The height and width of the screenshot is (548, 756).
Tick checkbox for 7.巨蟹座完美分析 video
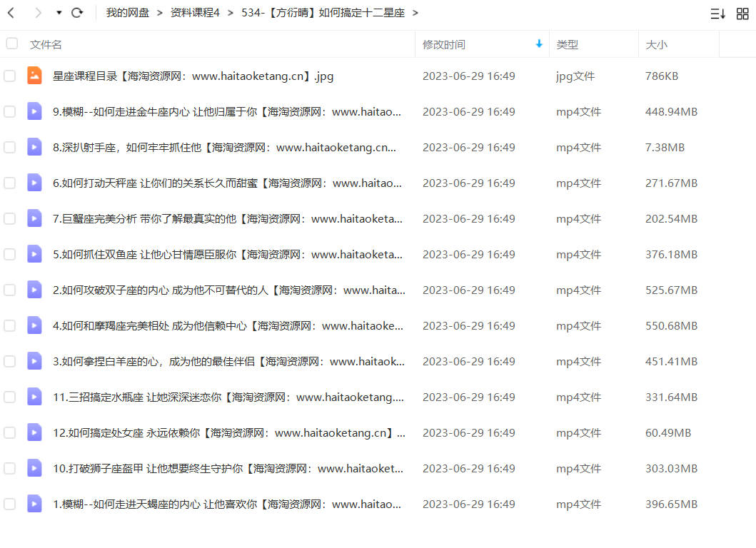coord(10,219)
